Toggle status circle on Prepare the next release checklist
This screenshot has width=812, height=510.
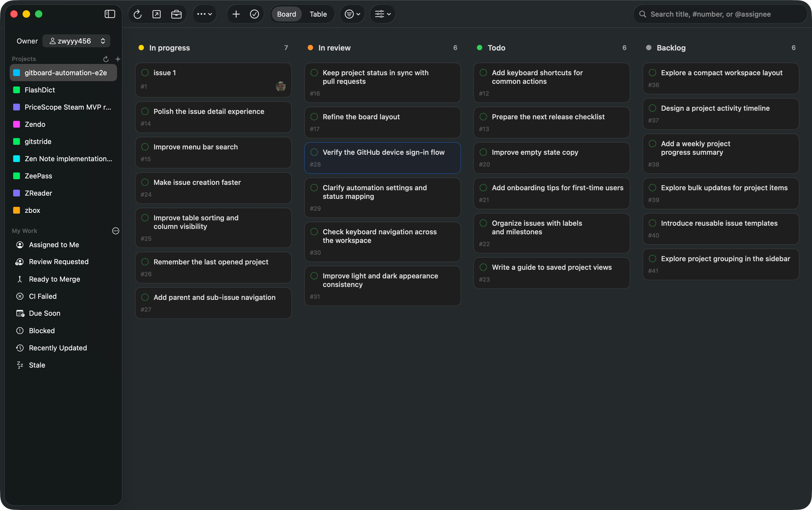483,117
